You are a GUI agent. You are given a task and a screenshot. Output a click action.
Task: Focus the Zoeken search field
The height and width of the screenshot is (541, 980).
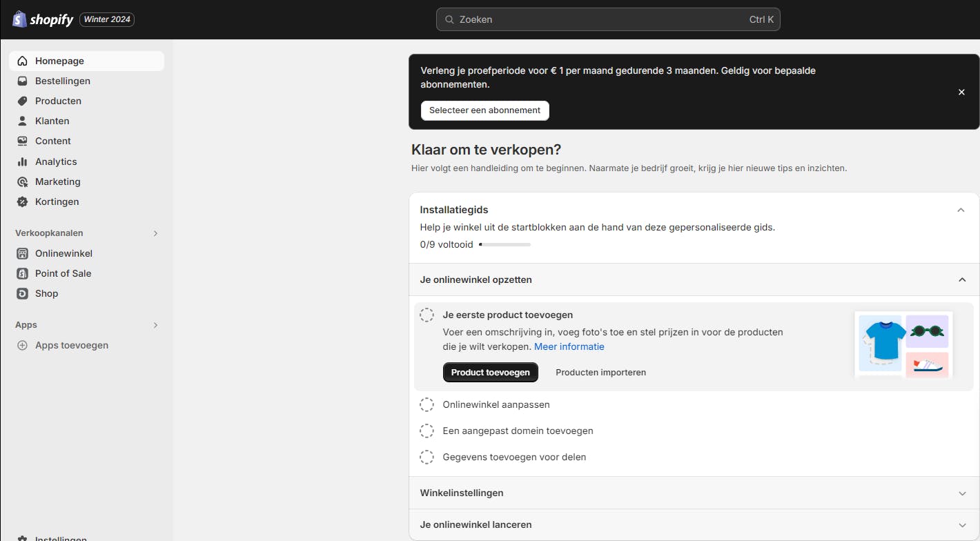tap(607, 19)
